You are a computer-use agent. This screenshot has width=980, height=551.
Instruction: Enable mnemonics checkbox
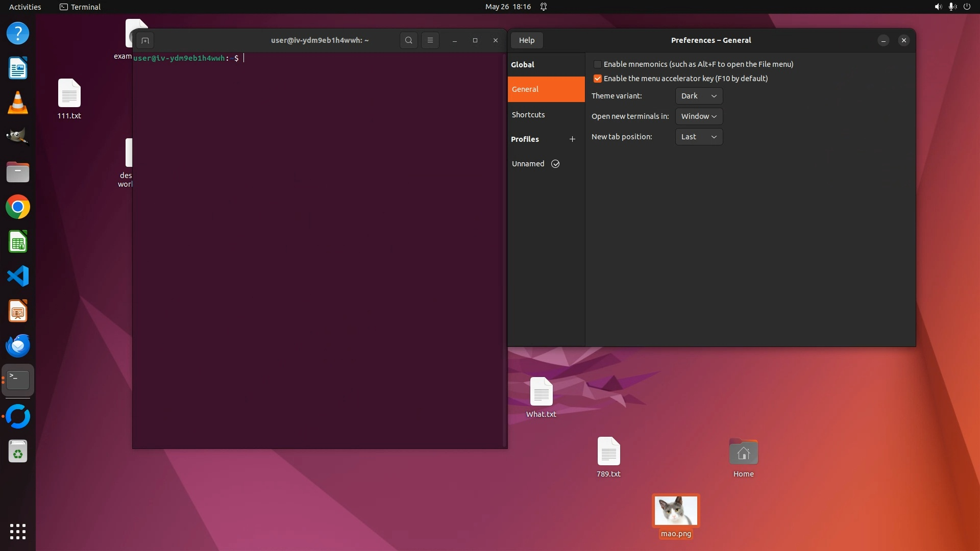tap(597, 64)
